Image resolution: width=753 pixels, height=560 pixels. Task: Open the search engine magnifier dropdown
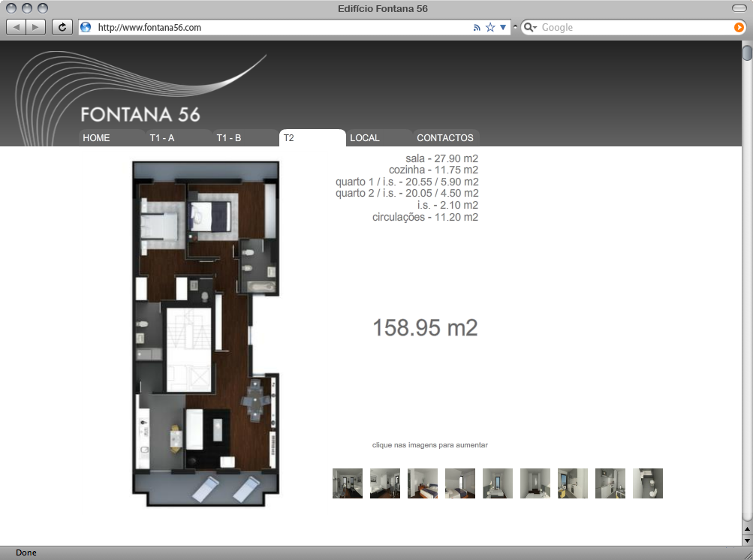(x=530, y=27)
